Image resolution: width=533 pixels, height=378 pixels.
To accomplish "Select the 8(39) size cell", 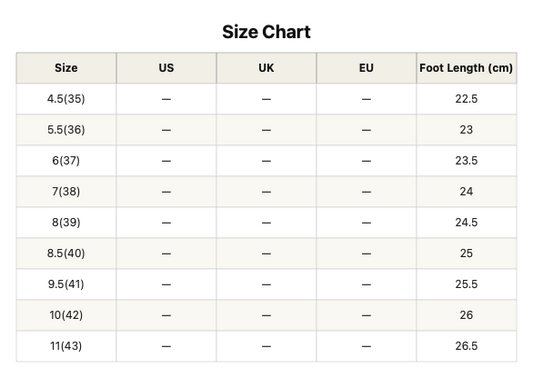I will tap(66, 223).
